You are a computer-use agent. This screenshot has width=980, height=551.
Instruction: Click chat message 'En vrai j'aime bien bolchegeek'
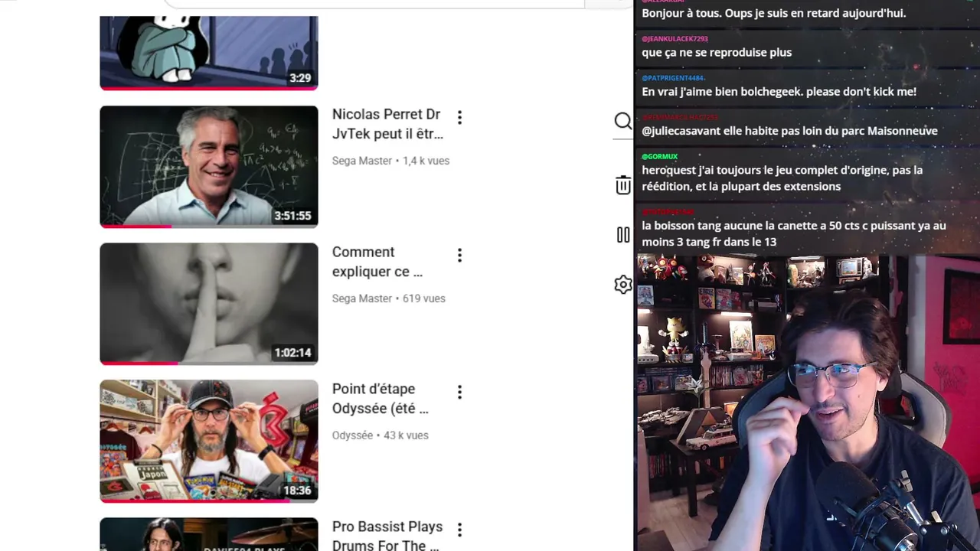(x=779, y=92)
